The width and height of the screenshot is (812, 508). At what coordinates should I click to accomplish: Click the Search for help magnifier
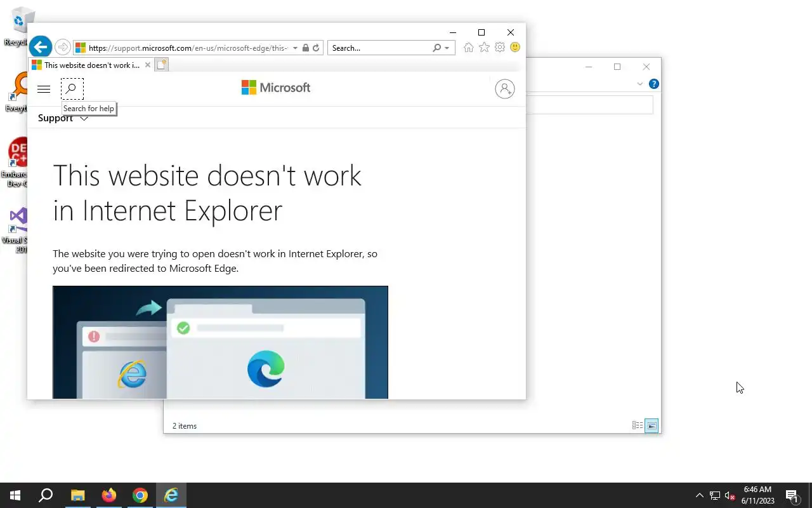(x=72, y=89)
